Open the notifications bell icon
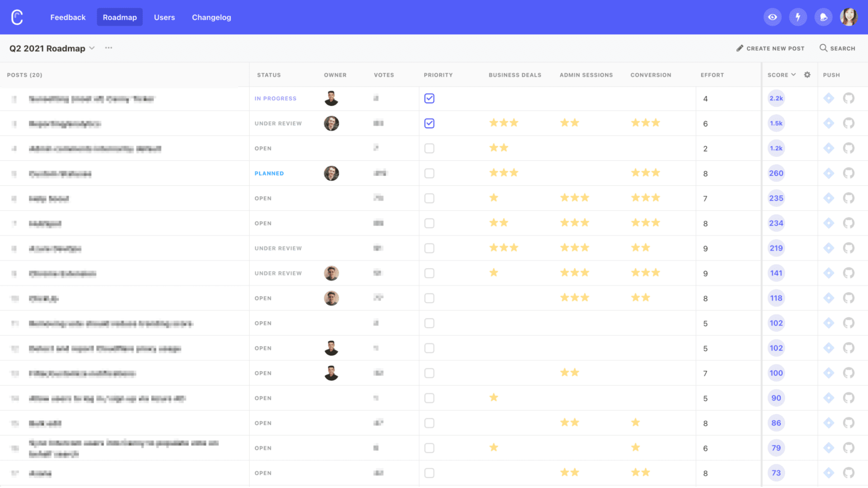Screen dimensions: 868x488 coord(823,17)
